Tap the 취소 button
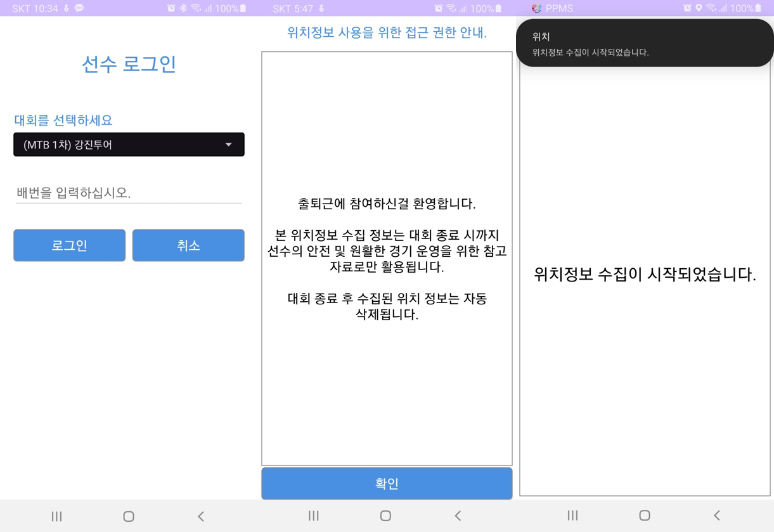The image size is (774, 532). tap(188, 245)
